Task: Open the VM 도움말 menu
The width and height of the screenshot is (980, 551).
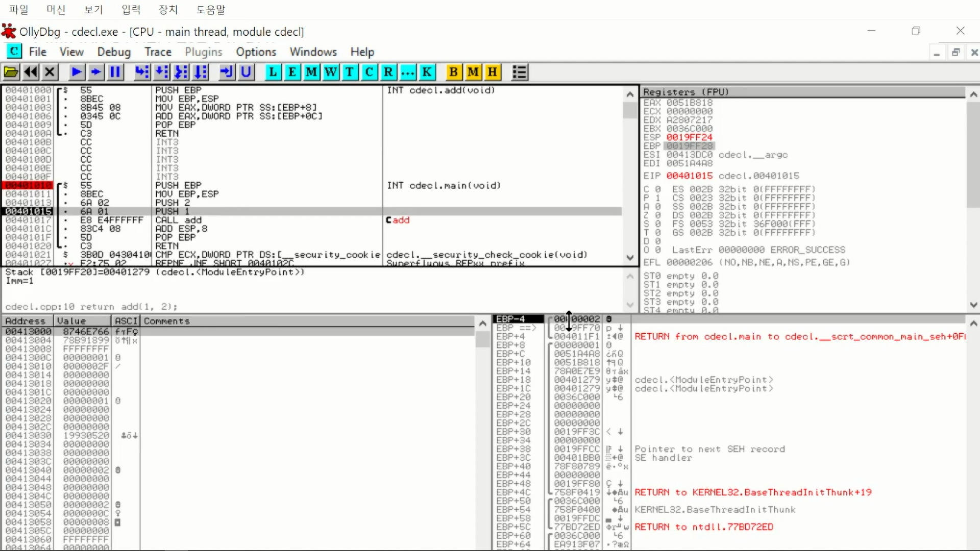Action: [x=211, y=9]
